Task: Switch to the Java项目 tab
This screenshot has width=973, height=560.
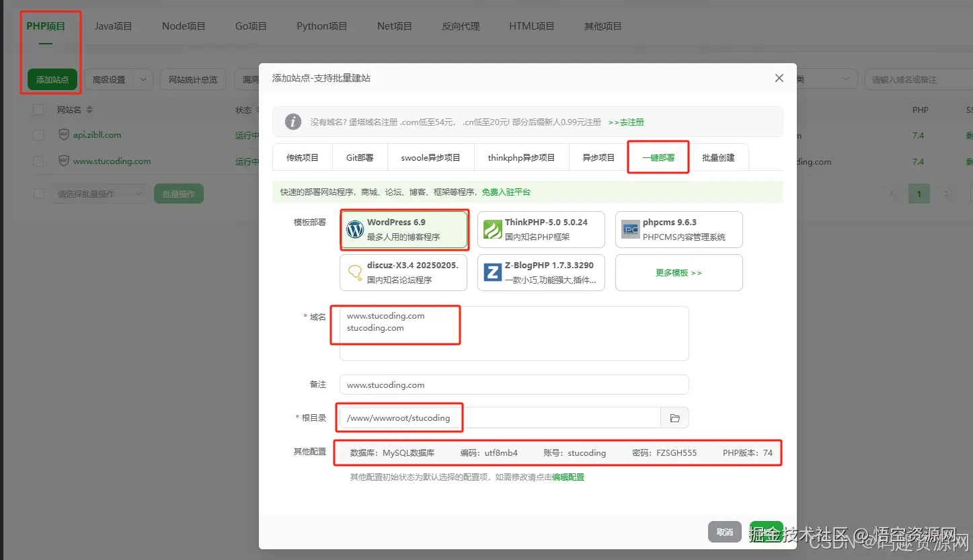Action: [113, 26]
